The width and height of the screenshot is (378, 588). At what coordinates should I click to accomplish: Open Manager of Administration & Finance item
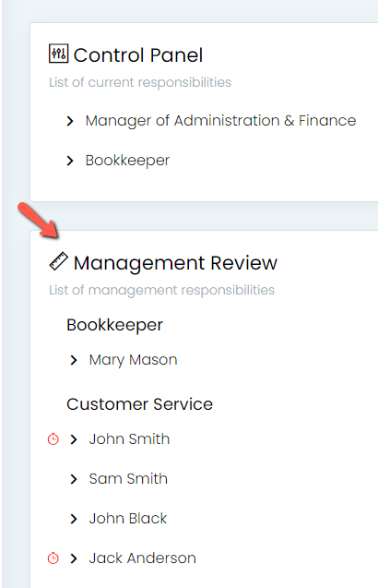click(220, 121)
